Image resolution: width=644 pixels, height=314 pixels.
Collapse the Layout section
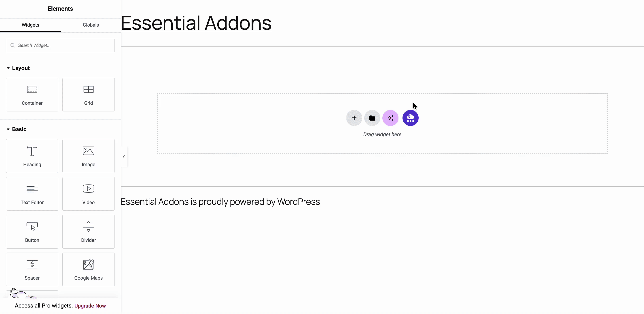pos(18,68)
